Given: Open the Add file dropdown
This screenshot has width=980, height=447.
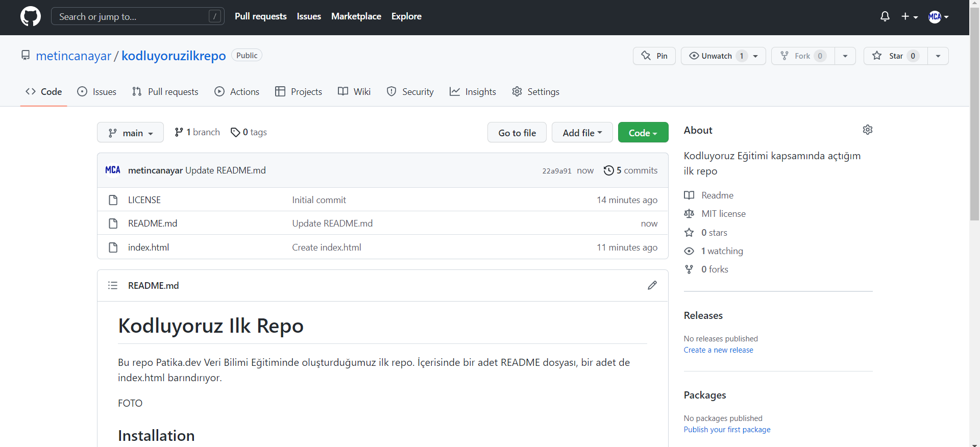Looking at the screenshot, I should 582,133.
